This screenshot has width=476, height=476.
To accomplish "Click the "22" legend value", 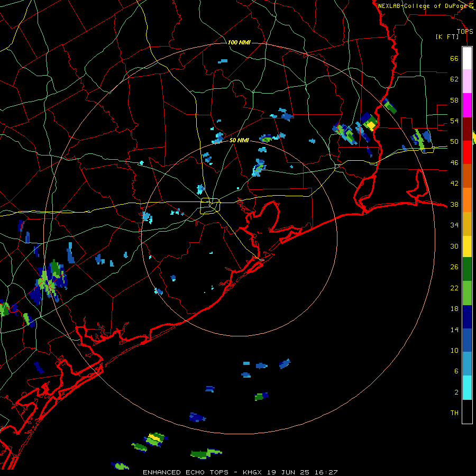I will [454, 288].
